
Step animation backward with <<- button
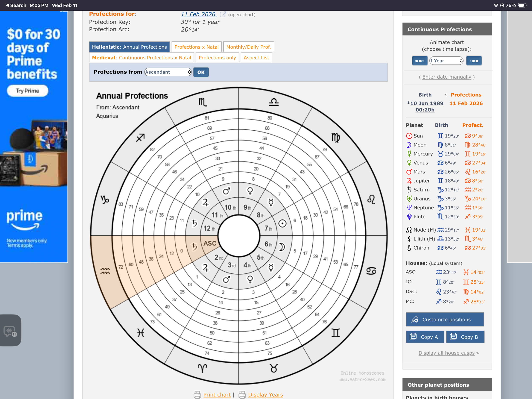(419, 61)
